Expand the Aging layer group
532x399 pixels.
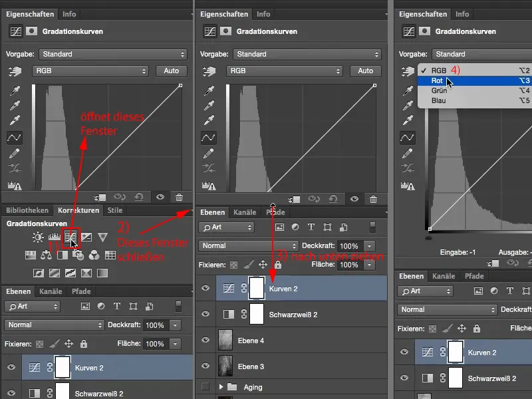click(221, 387)
